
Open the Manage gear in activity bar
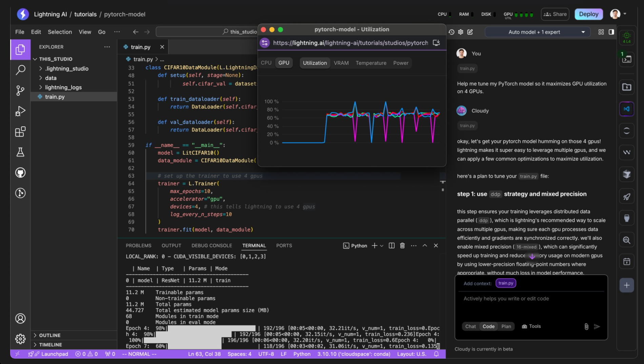(x=20, y=339)
